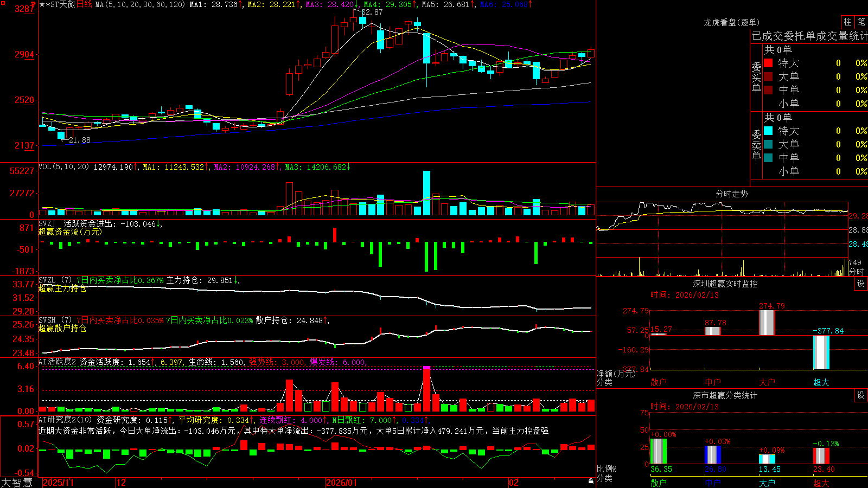
Task: Click the 分时走势 panel title
Action: [732, 194]
